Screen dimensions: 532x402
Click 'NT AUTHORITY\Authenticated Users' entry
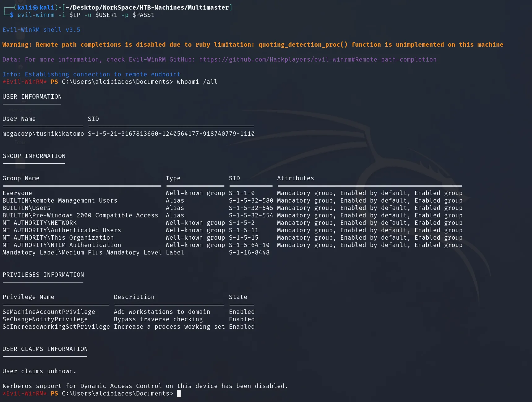62,230
